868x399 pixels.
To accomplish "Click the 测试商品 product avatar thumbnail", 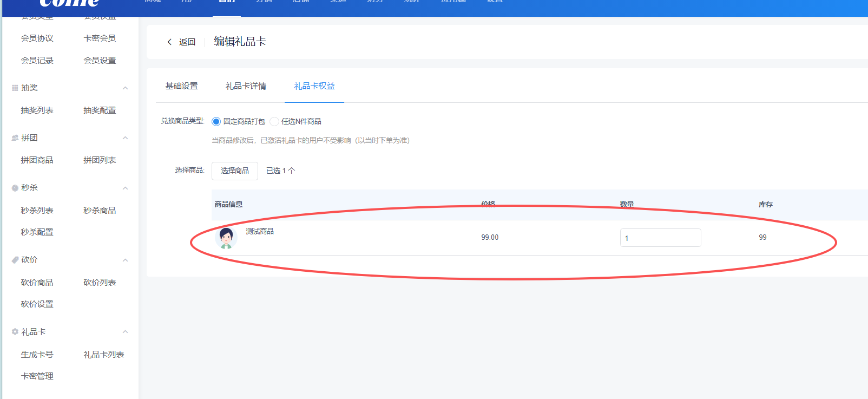I will click(226, 238).
